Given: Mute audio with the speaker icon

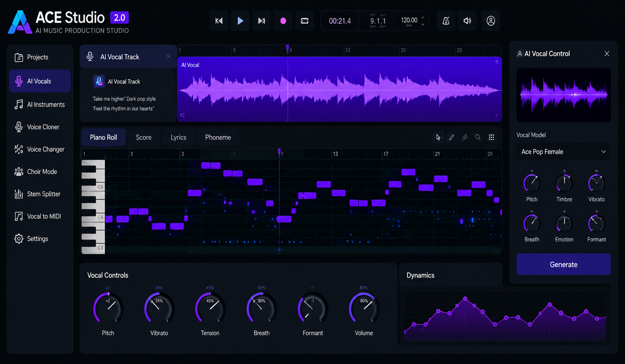Looking at the screenshot, I should click(467, 21).
